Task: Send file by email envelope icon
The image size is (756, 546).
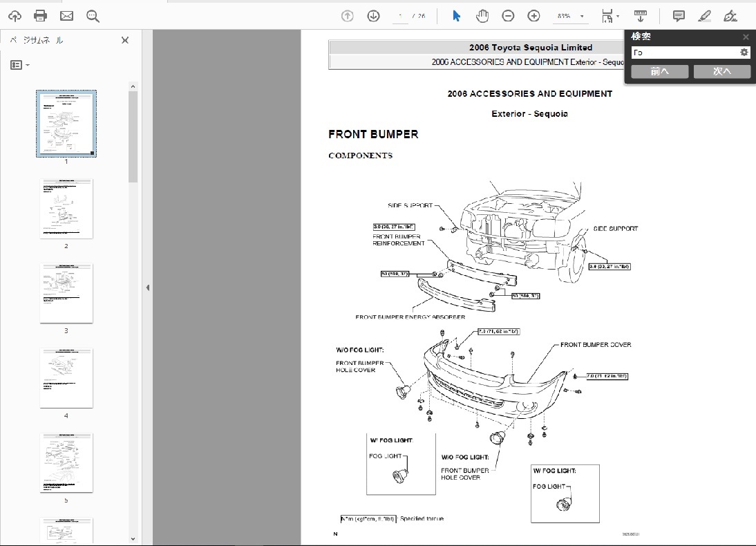Action: (66, 16)
